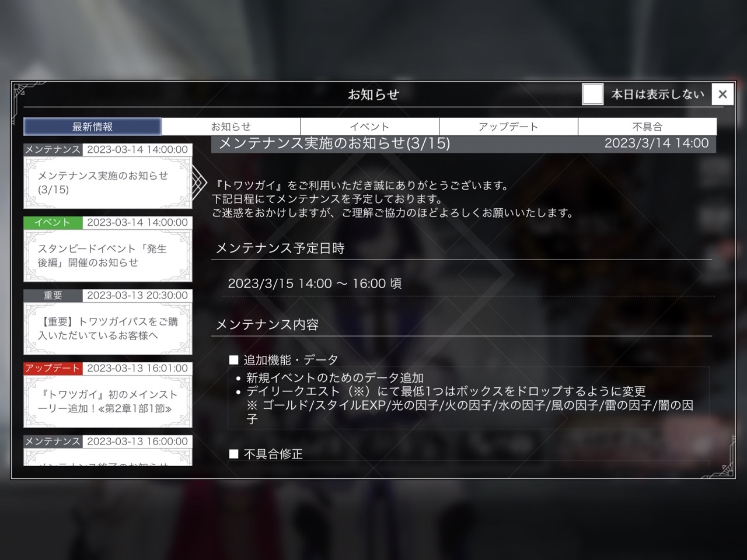Viewport: 747px width, 560px height.
Task: Click the 2023/3/15 14:00 ～ 16:00 頃 schedule text
Action: coord(315,283)
